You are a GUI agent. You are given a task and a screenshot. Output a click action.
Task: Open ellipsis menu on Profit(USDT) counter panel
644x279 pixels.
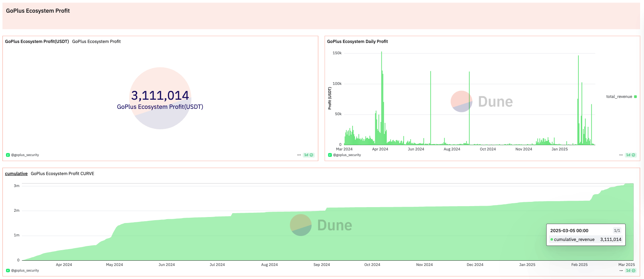[299, 155]
